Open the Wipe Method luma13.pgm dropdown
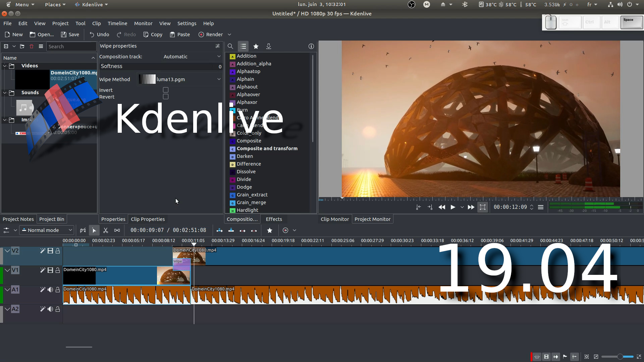This screenshot has width=644, height=362. point(180,79)
